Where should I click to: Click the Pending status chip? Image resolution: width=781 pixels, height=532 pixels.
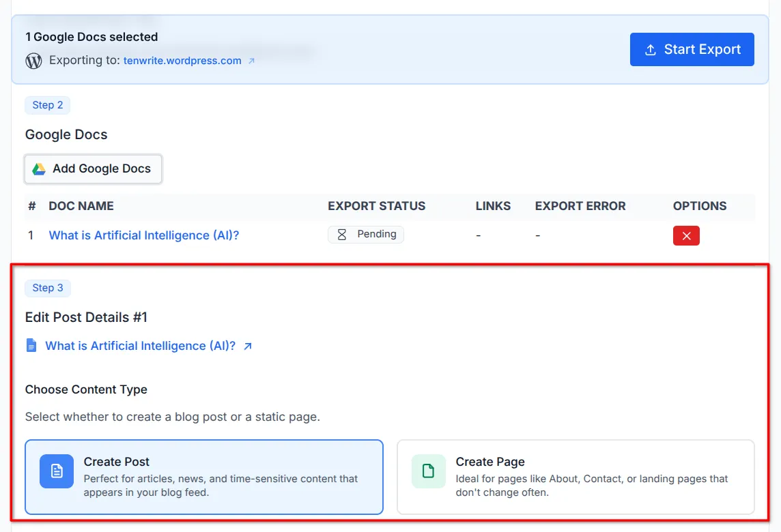pyautogui.click(x=365, y=234)
